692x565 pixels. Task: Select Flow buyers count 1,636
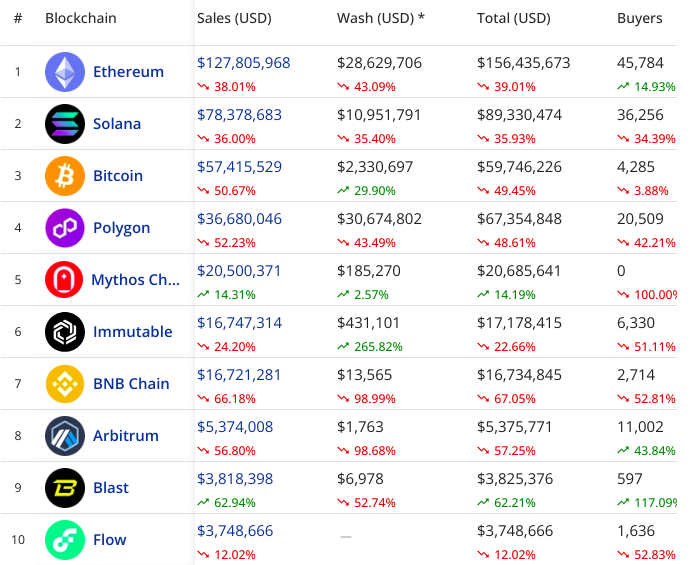636,531
